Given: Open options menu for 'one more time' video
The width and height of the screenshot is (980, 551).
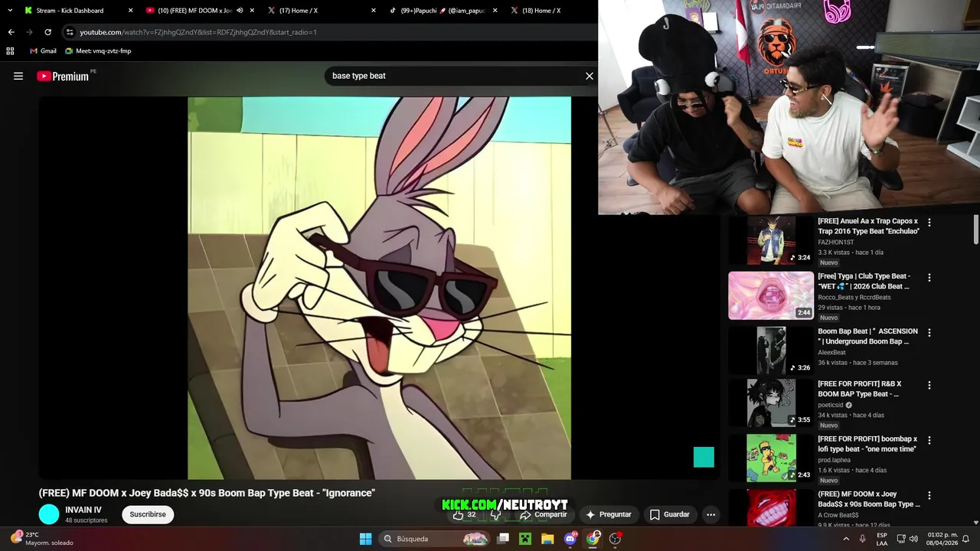Looking at the screenshot, I should [929, 441].
